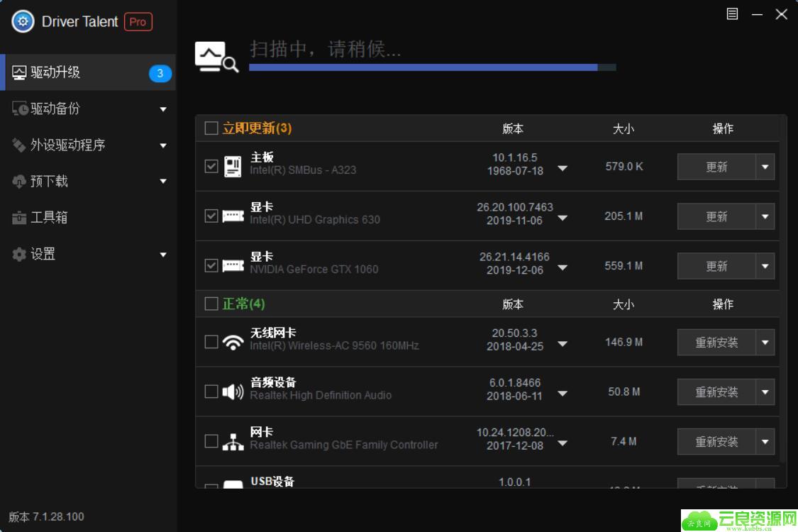Click the graphics card icon for Intel UHD 630
798x532 pixels.
pos(233,216)
